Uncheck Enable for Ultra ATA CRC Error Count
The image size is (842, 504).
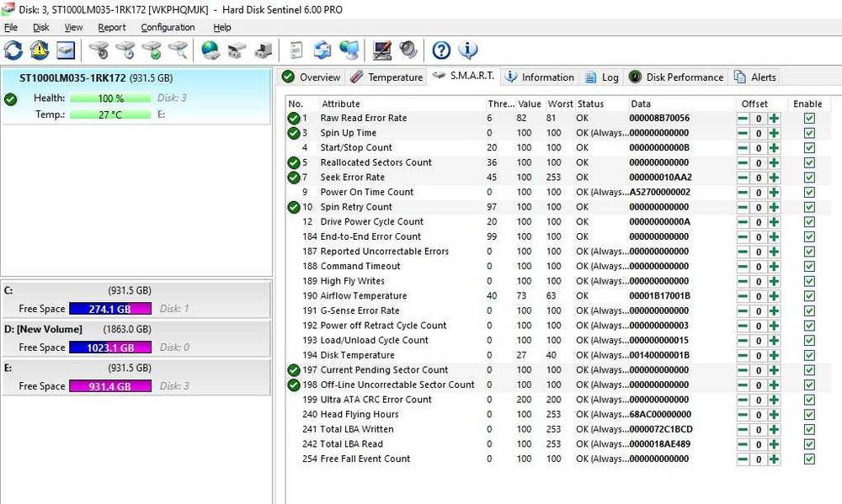coord(809,400)
